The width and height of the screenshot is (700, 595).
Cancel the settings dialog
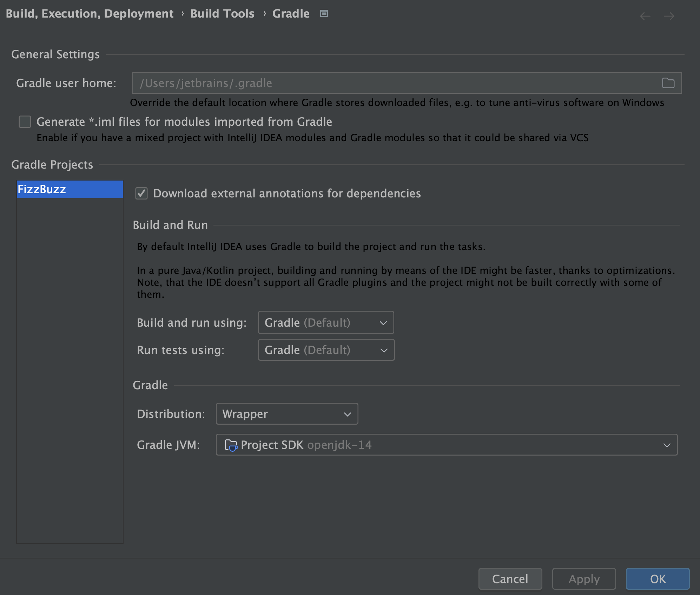pos(510,579)
